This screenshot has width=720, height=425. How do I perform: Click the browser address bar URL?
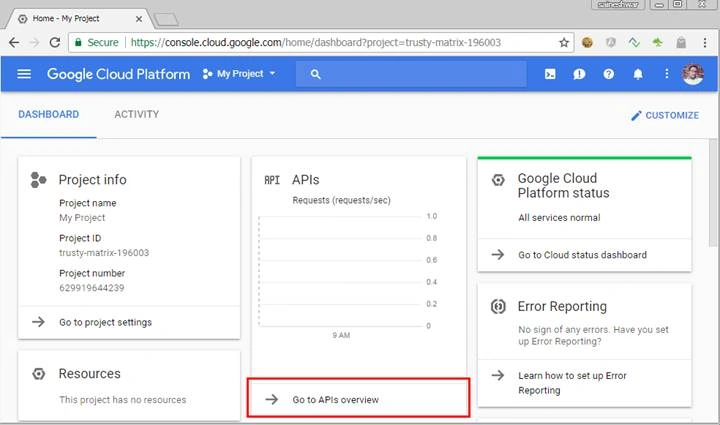pos(316,43)
